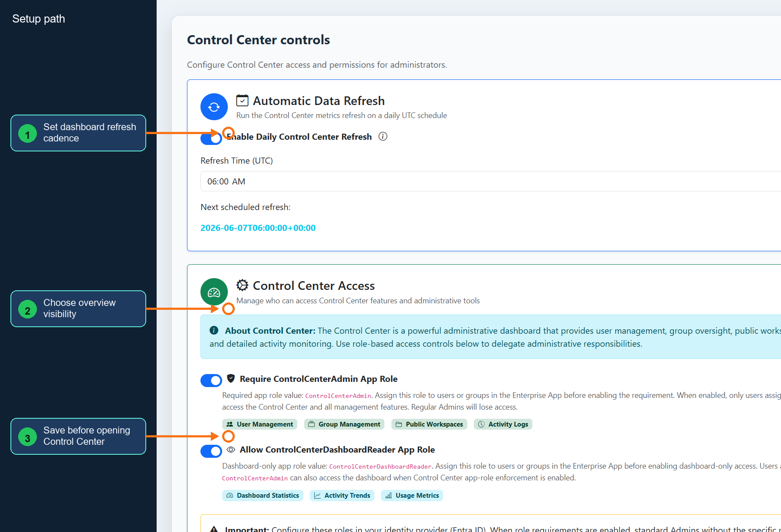
Task: Click shield icon next to Require ControlCenterAdmin
Action: (231, 378)
